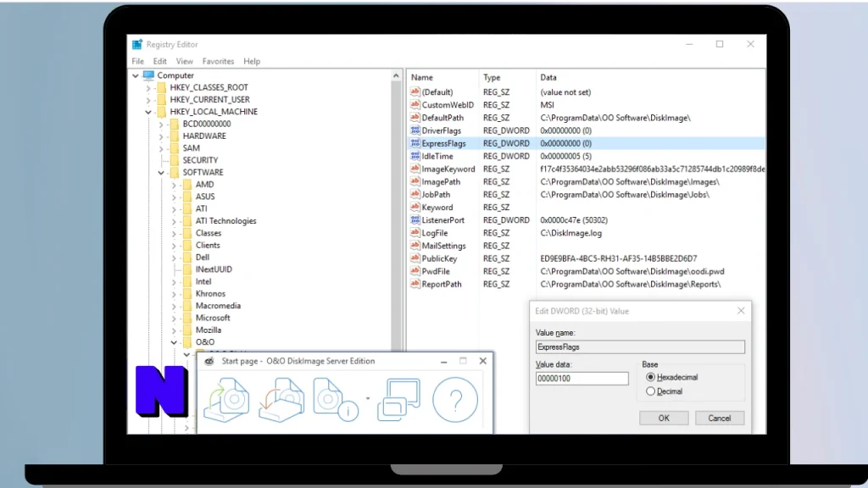This screenshot has height=488, width=868.
Task: Click the Microsoft folder icon in tree
Action: coord(187,318)
